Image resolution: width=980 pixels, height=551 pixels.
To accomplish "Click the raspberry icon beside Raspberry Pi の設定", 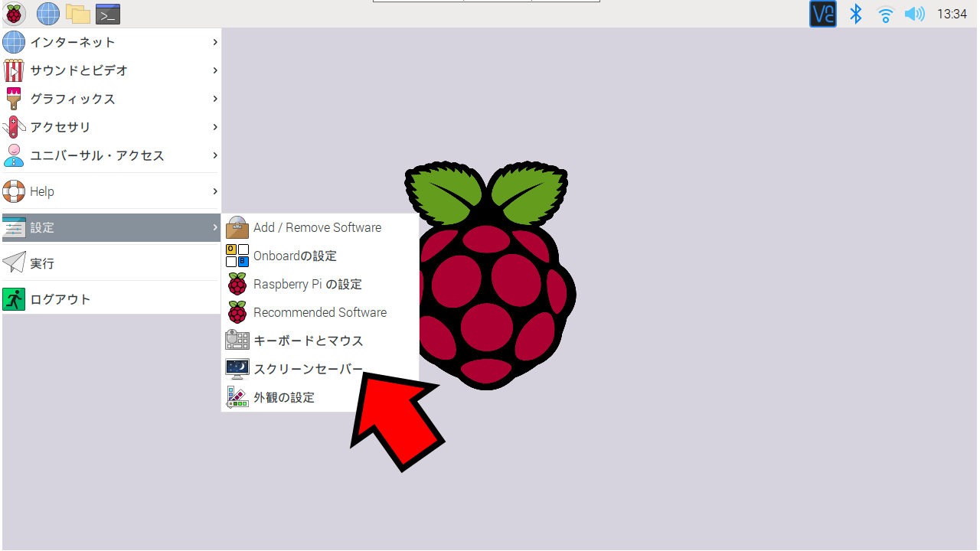I will pyautogui.click(x=237, y=284).
